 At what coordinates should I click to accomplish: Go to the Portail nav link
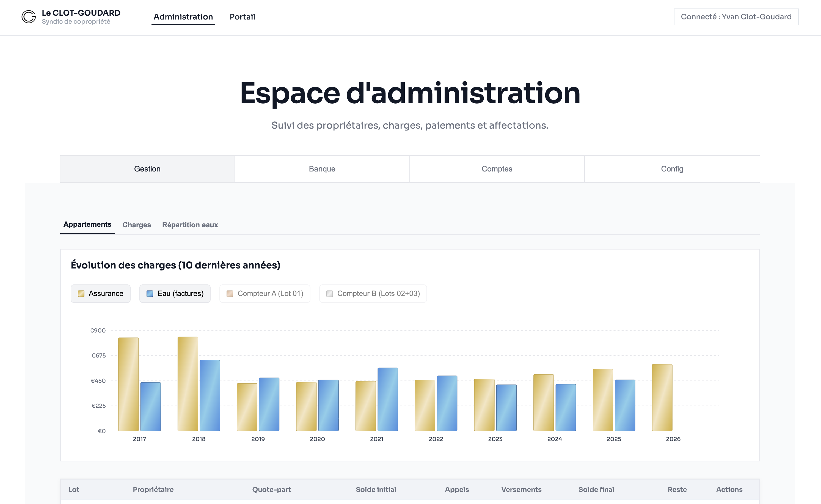point(242,17)
